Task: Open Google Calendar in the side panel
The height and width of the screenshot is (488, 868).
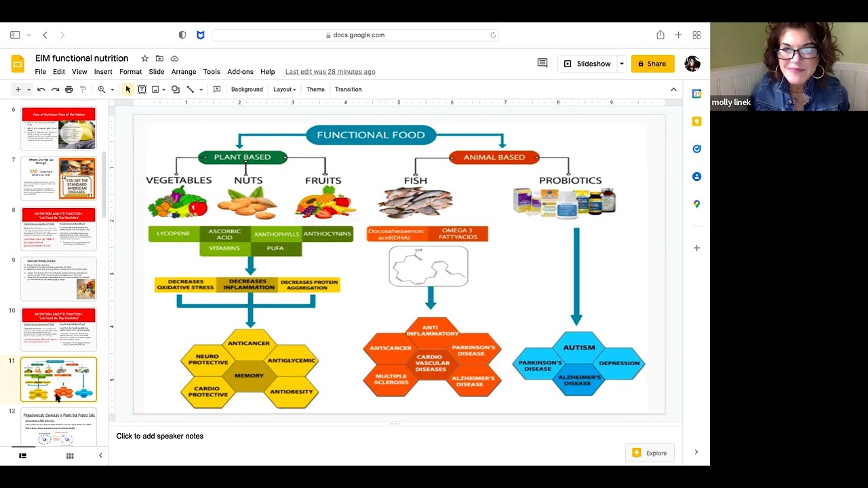Action: click(696, 94)
